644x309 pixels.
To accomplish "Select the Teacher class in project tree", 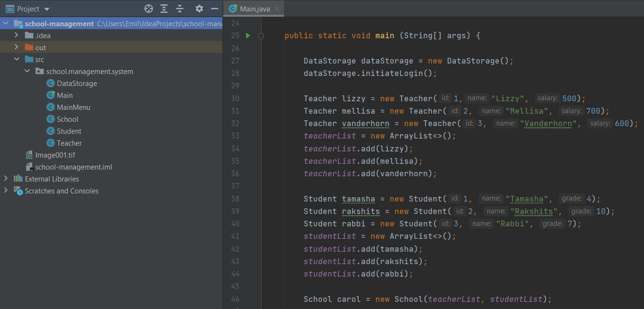I will tap(69, 143).
